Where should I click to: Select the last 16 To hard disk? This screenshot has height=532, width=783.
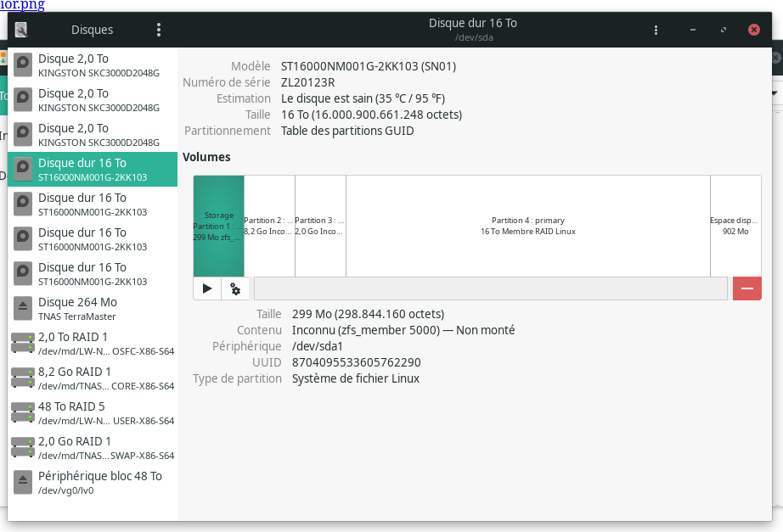(x=92, y=274)
